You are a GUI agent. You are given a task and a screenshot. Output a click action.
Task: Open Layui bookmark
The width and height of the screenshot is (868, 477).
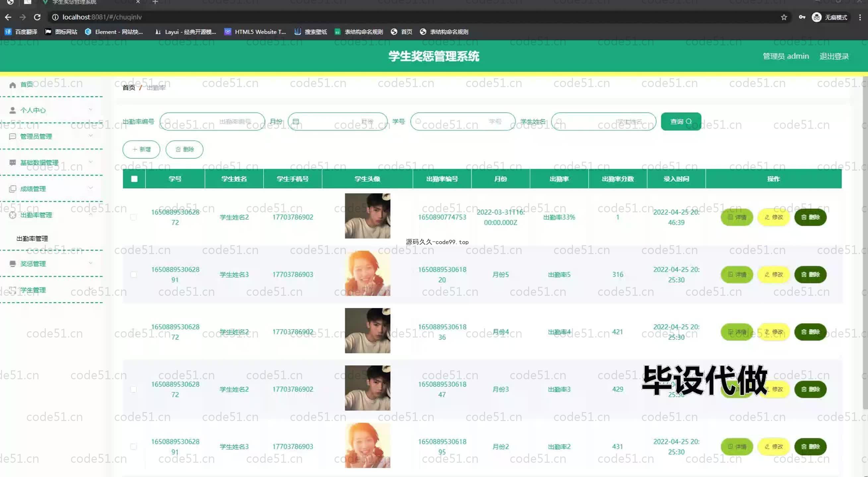point(185,32)
